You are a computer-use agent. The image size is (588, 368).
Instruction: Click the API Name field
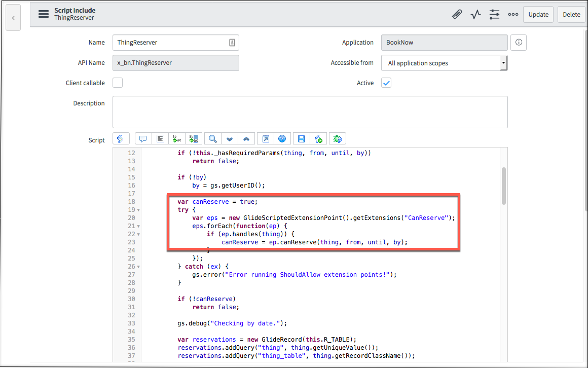[x=175, y=63]
